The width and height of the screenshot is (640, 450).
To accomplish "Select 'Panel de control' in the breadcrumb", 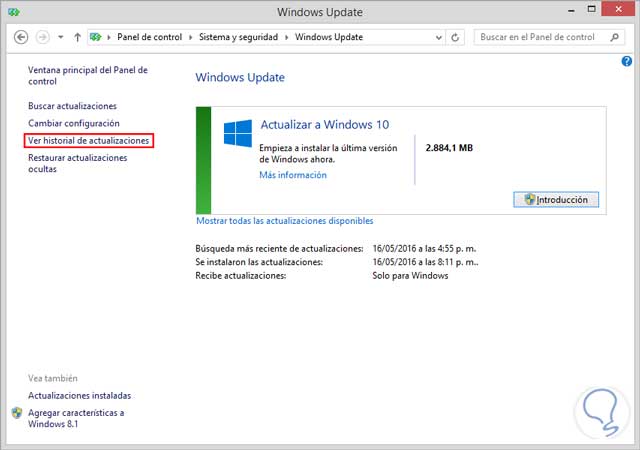I will pos(149,37).
